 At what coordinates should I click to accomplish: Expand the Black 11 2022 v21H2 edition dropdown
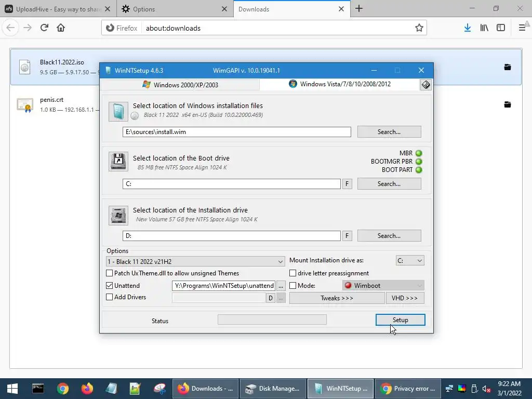click(195, 261)
